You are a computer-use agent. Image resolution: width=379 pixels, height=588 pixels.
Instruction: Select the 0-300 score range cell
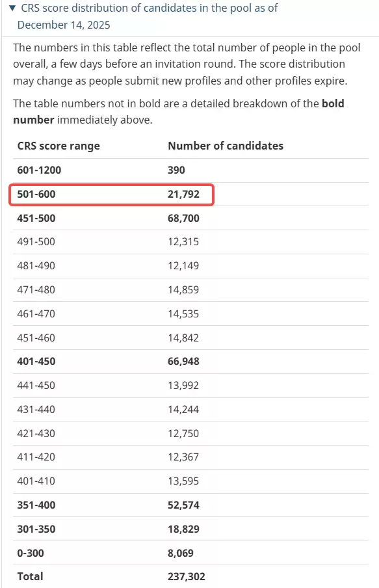[31, 553]
